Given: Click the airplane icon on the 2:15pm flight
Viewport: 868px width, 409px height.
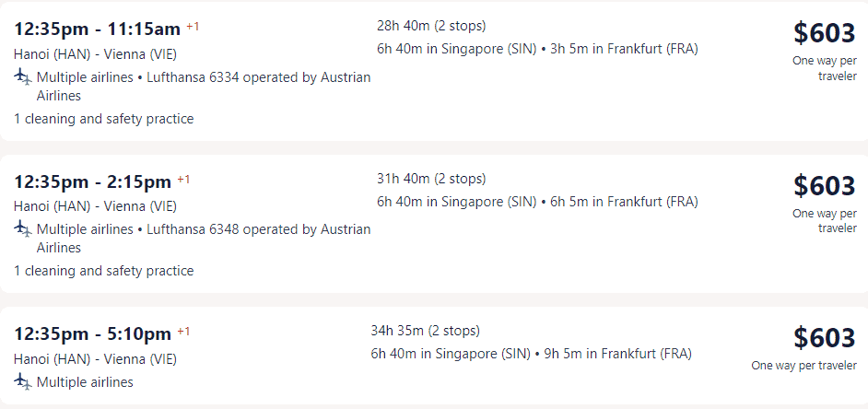Looking at the screenshot, I should tap(23, 228).
